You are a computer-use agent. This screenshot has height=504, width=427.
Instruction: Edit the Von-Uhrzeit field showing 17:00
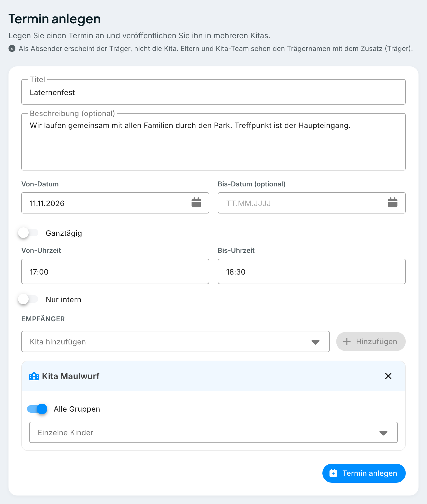115,271
